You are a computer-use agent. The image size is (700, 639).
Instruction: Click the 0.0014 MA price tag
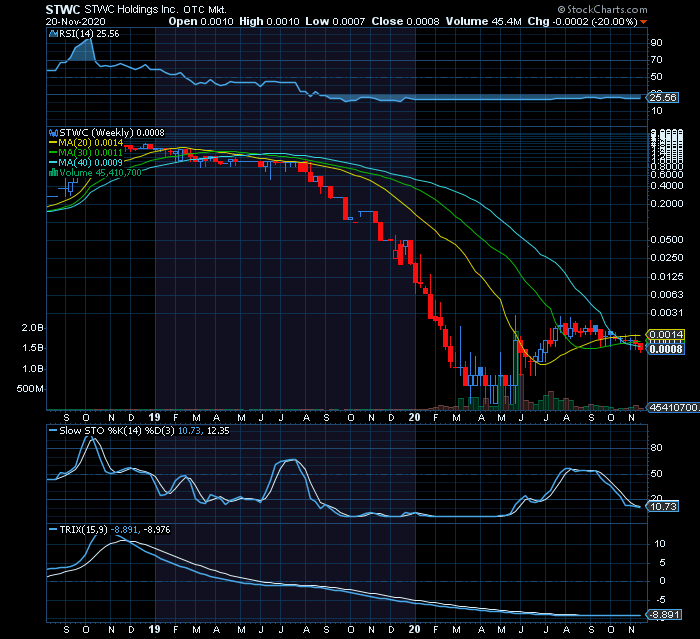coord(666,334)
